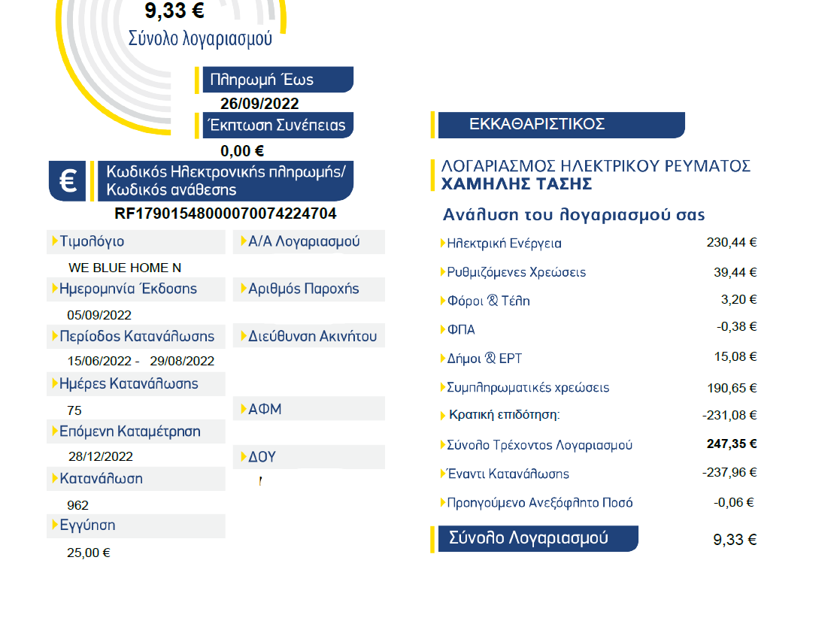Select the next reading date 28/12/2022
Screen dimensions: 840x639
click(x=101, y=456)
